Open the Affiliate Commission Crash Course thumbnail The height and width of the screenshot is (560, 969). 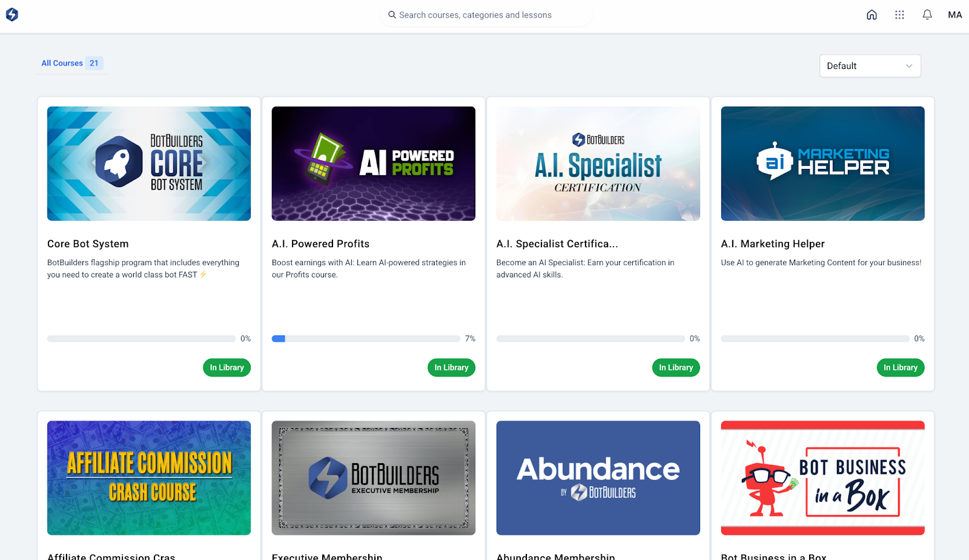(149, 478)
